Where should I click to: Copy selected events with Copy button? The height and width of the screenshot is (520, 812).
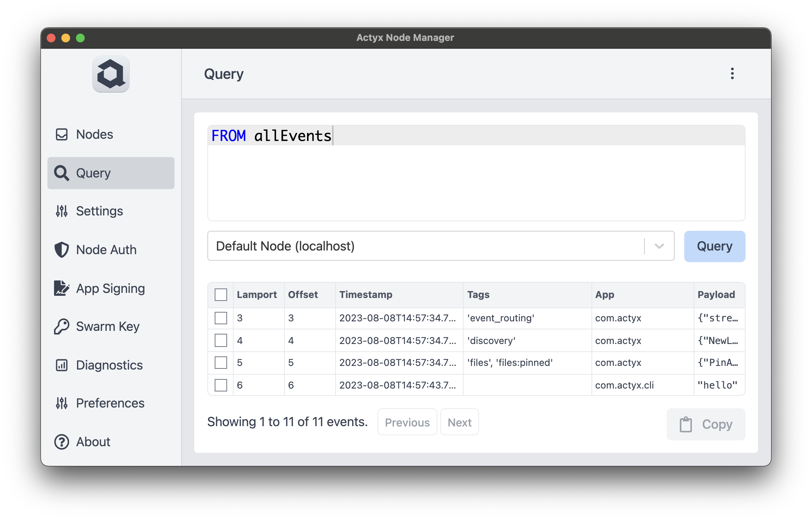[706, 424]
